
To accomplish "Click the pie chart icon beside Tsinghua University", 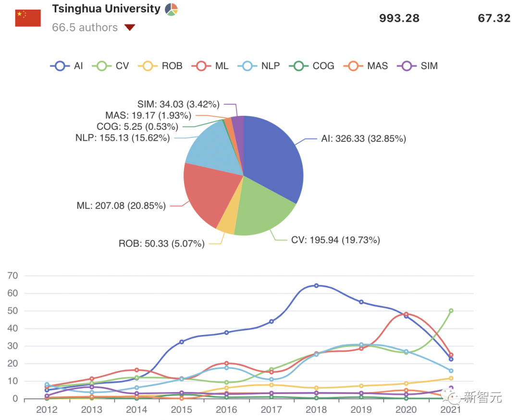I will tap(171, 9).
